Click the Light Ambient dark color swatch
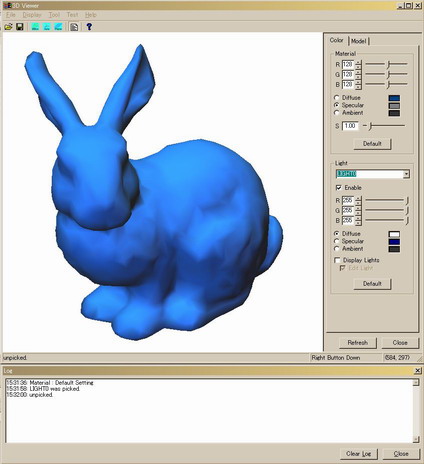Viewport: 424px width, 464px height. pos(394,249)
